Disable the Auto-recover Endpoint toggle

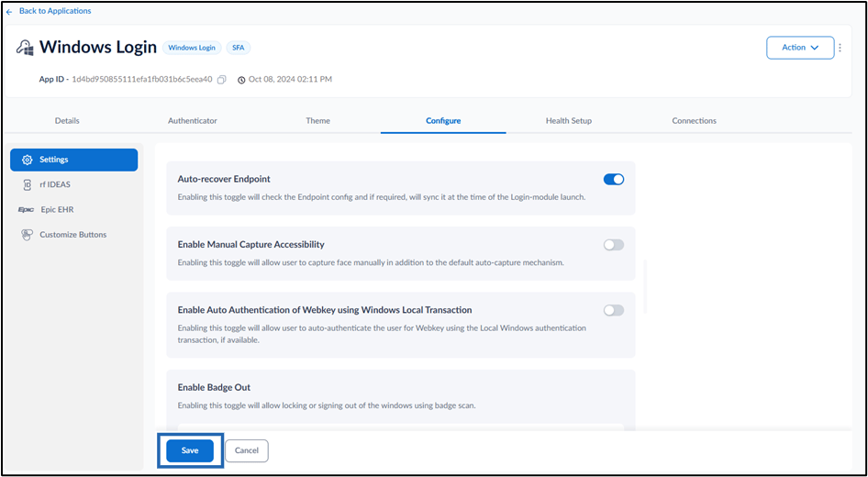tap(613, 179)
